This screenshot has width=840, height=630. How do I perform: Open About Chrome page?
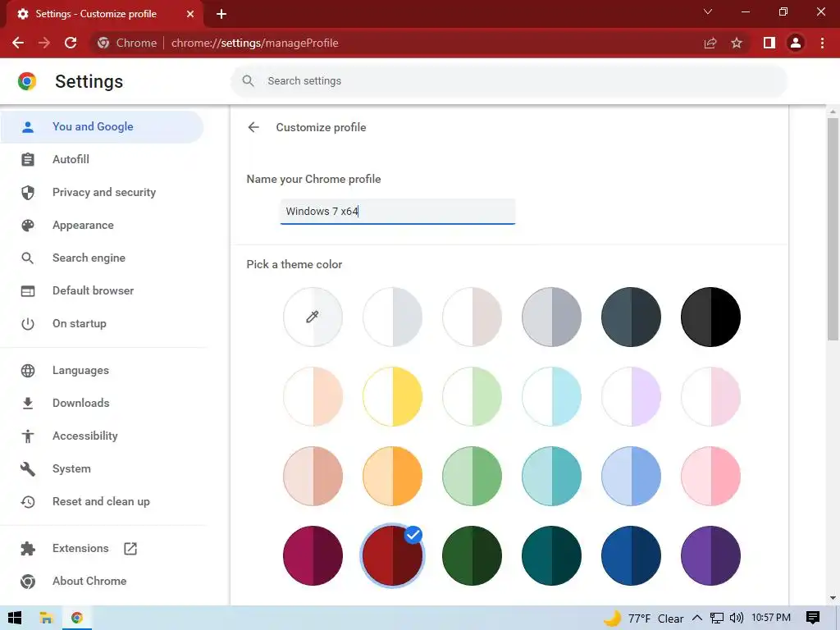point(89,581)
